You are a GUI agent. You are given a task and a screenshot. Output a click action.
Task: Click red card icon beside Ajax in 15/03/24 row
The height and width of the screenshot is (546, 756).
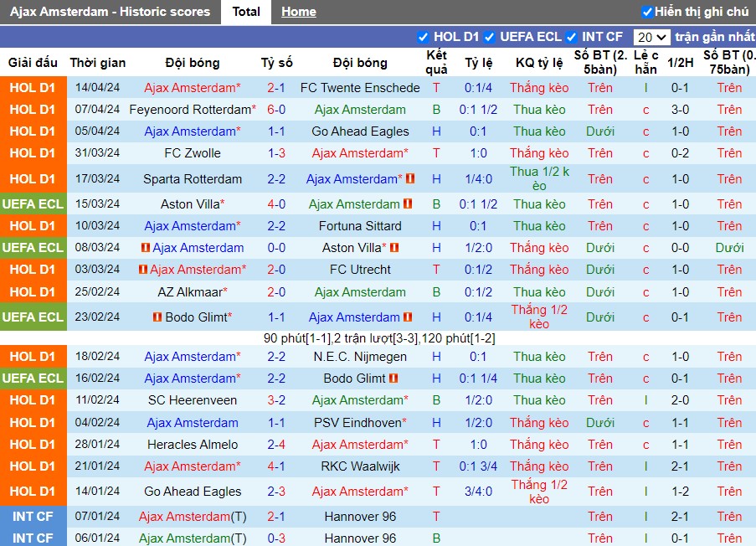(x=408, y=203)
